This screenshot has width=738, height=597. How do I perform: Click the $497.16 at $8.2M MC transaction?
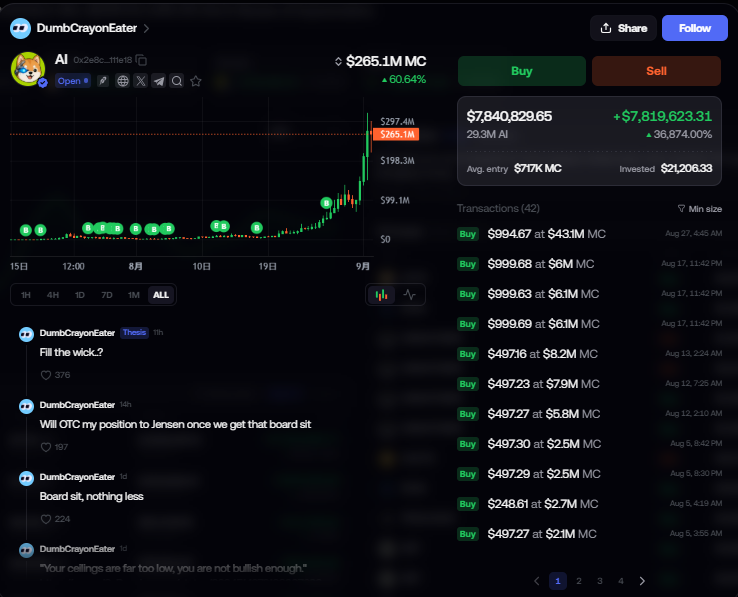589,354
